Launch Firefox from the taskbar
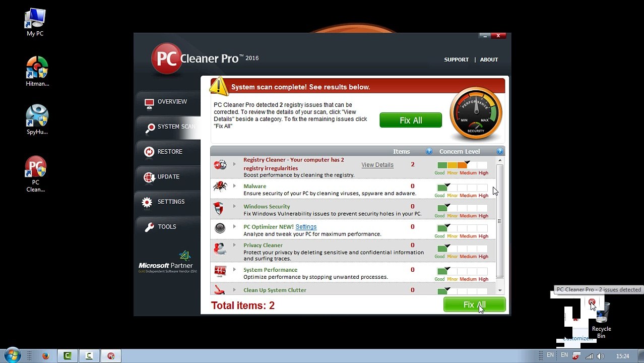The width and height of the screenshot is (644, 363). coord(45,356)
